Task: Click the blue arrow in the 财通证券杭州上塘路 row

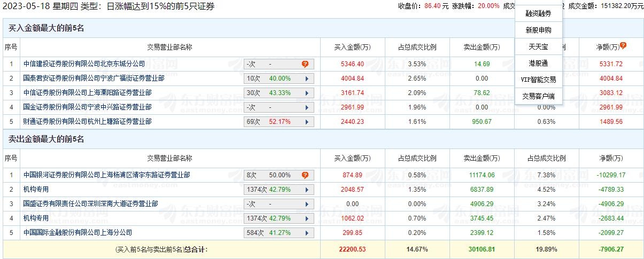Action: (307, 122)
